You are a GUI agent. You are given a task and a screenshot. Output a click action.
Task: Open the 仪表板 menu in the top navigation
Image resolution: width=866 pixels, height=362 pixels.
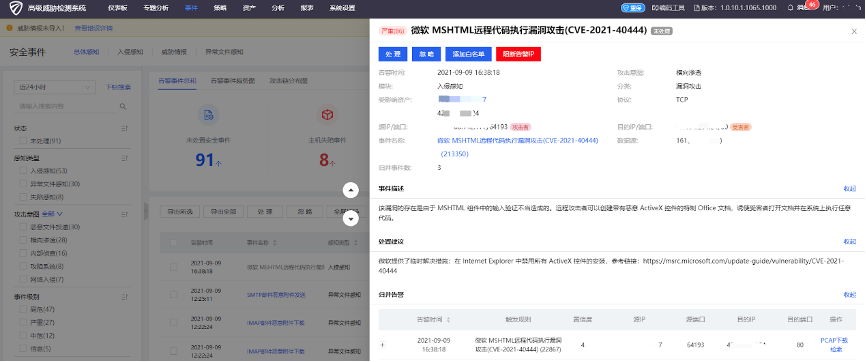pyautogui.click(x=118, y=8)
